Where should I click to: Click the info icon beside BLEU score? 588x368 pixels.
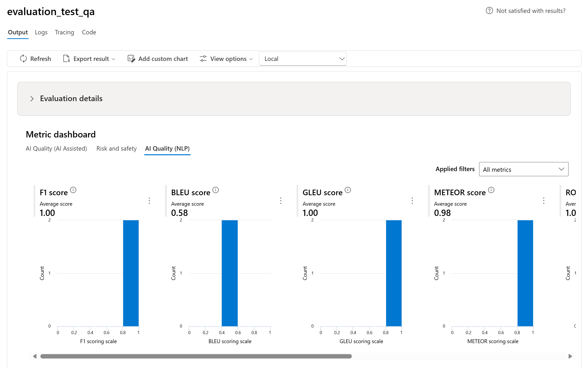coord(215,190)
